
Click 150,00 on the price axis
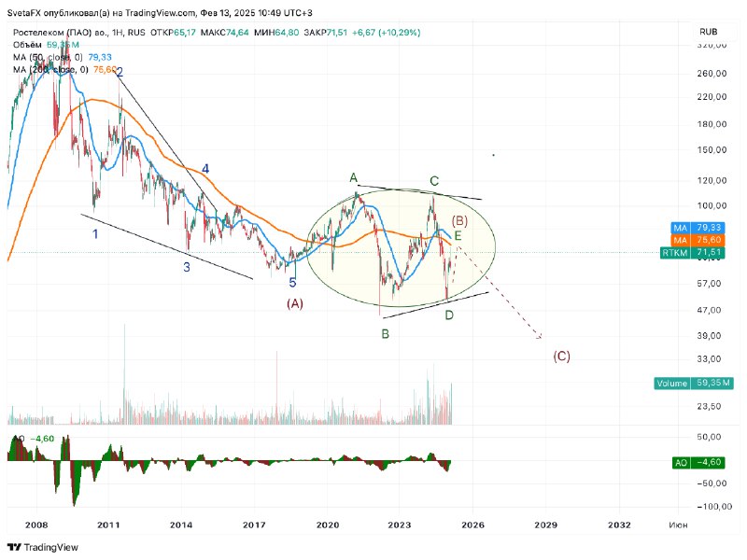[x=712, y=150]
